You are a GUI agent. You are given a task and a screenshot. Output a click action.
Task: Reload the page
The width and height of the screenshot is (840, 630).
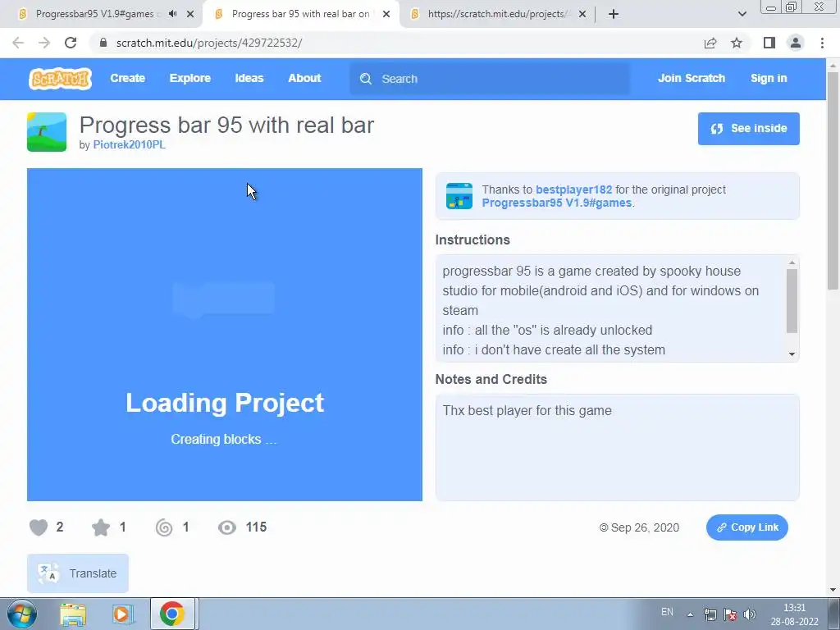click(x=71, y=43)
